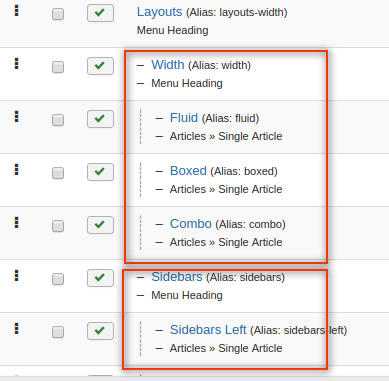Click the drag handle icon for Boxed row

16,170
